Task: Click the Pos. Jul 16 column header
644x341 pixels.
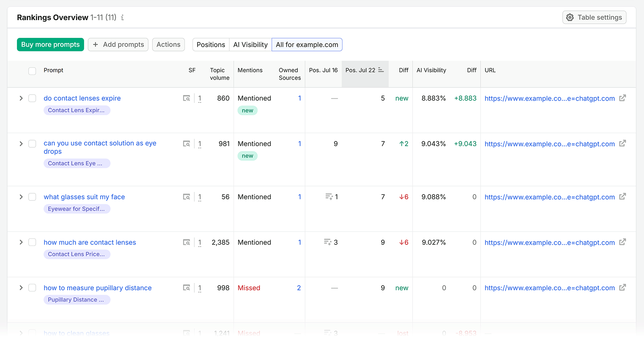Action: (323, 70)
